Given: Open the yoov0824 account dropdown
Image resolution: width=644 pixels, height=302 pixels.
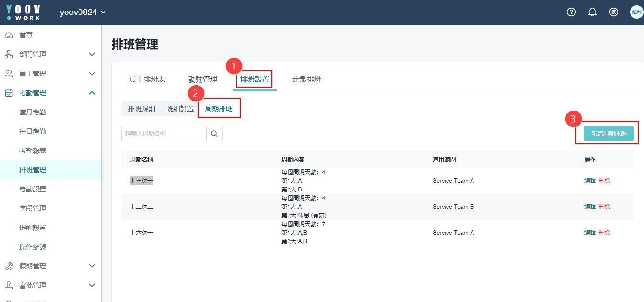Looking at the screenshot, I should tap(82, 13).
